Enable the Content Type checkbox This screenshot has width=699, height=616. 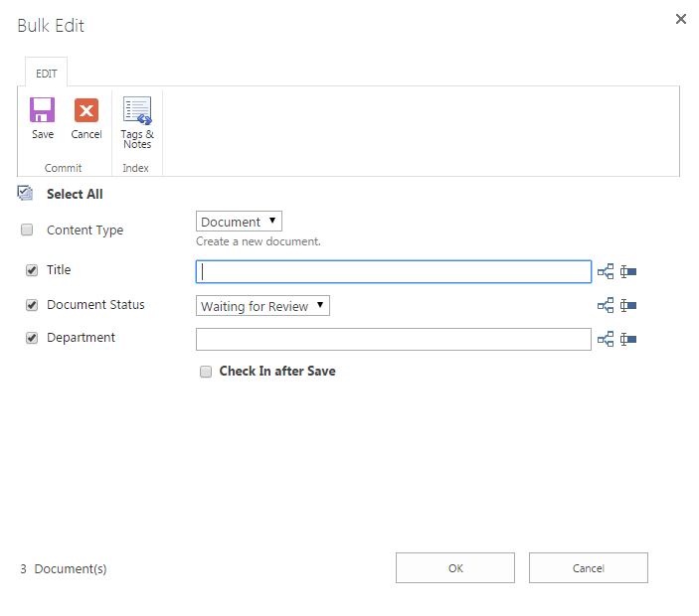point(27,231)
